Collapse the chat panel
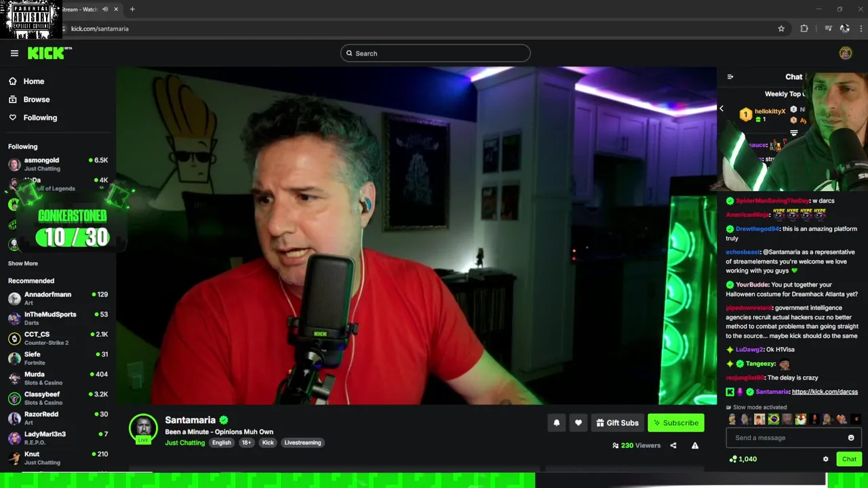Screen dimensions: 868x488 pyautogui.click(x=730, y=77)
